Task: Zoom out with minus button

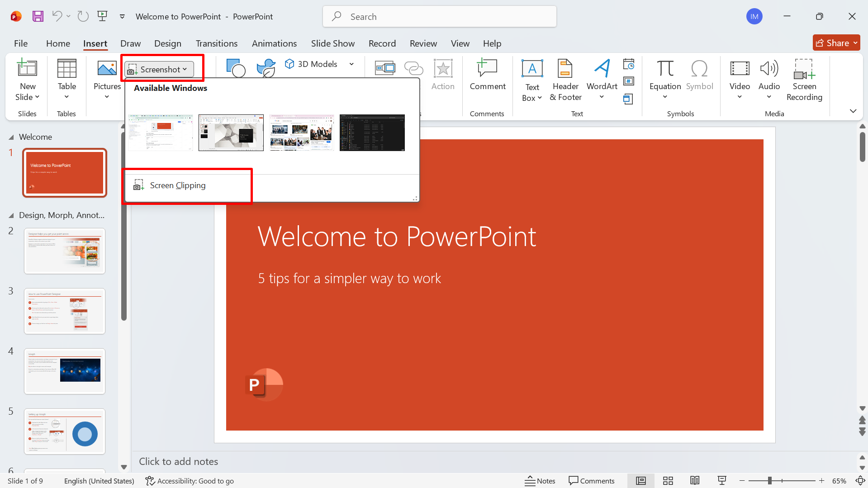Action: click(x=742, y=481)
